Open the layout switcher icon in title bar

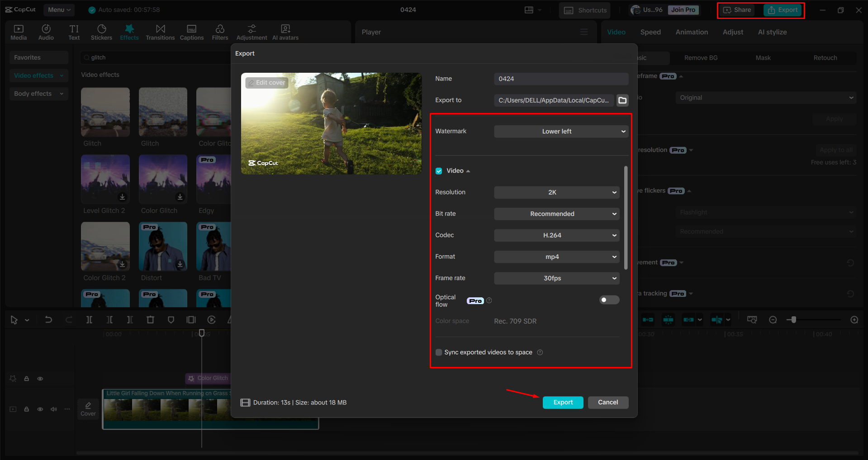(529, 10)
